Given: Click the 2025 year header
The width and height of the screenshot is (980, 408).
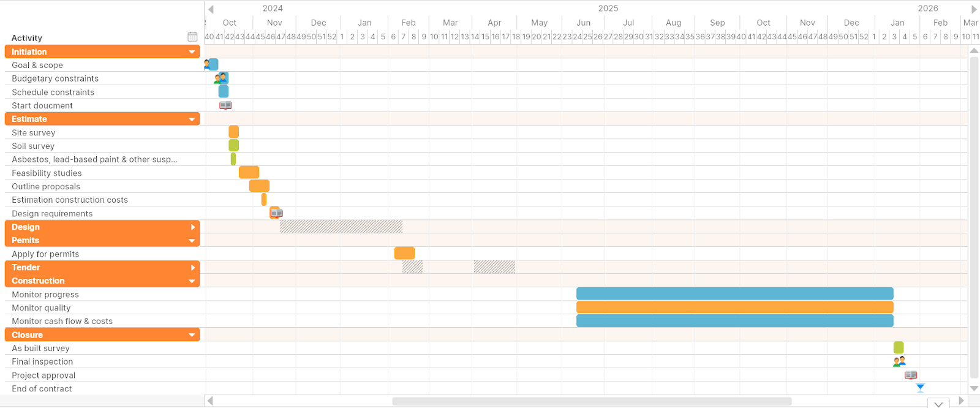Looking at the screenshot, I should pos(608,8).
